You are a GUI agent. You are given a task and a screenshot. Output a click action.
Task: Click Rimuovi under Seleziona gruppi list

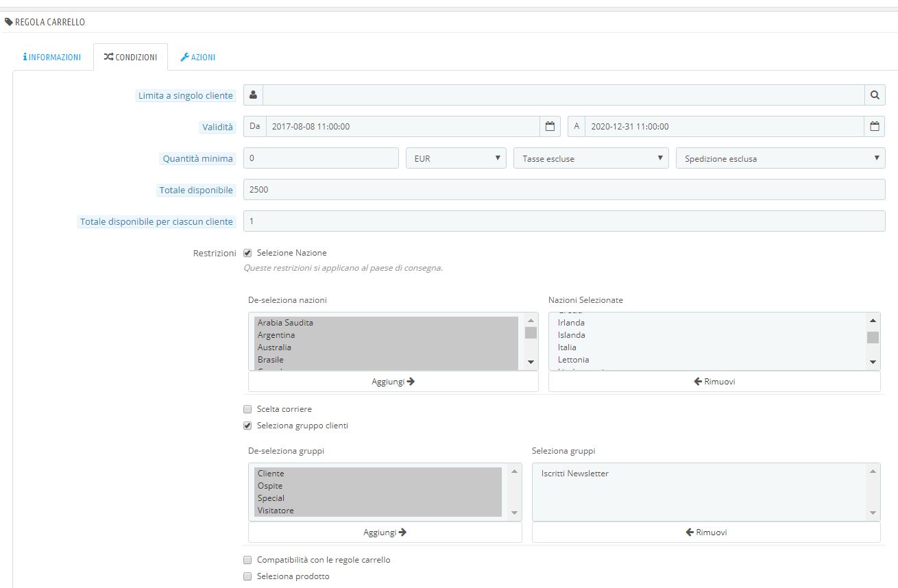[706, 532]
